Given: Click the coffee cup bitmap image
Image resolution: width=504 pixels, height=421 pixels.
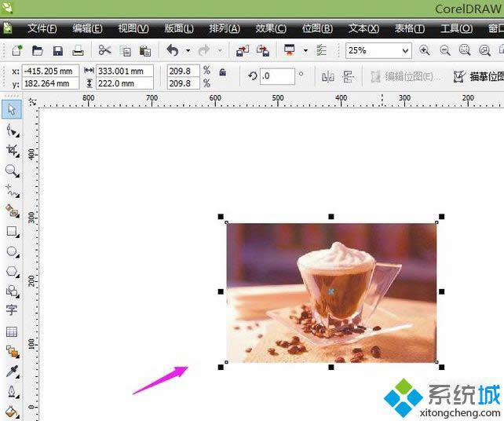Looking at the screenshot, I should (331, 293).
